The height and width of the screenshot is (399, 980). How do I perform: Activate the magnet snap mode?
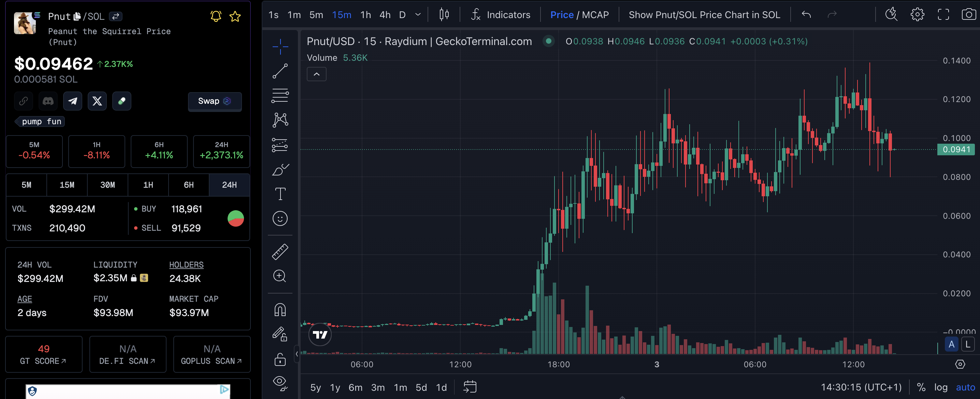280,310
